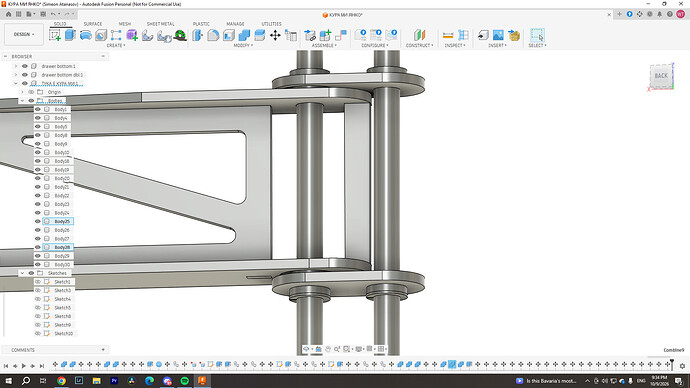Choose the Extrude tool in Create
Viewport: 690px width, 388px height.
(70, 35)
